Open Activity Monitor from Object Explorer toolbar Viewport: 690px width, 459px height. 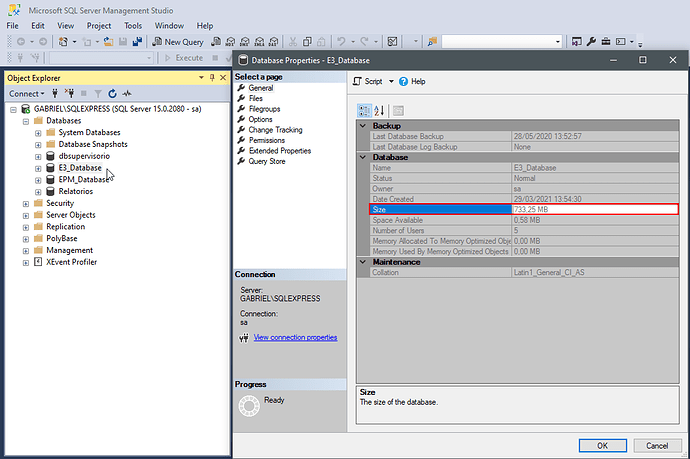click(127, 93)
